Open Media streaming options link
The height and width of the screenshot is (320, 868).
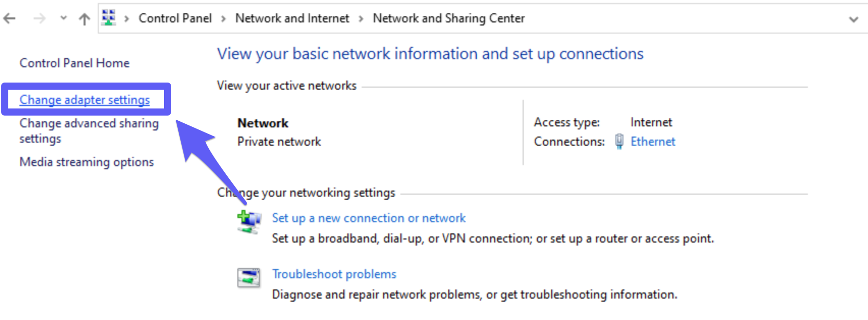87,162
